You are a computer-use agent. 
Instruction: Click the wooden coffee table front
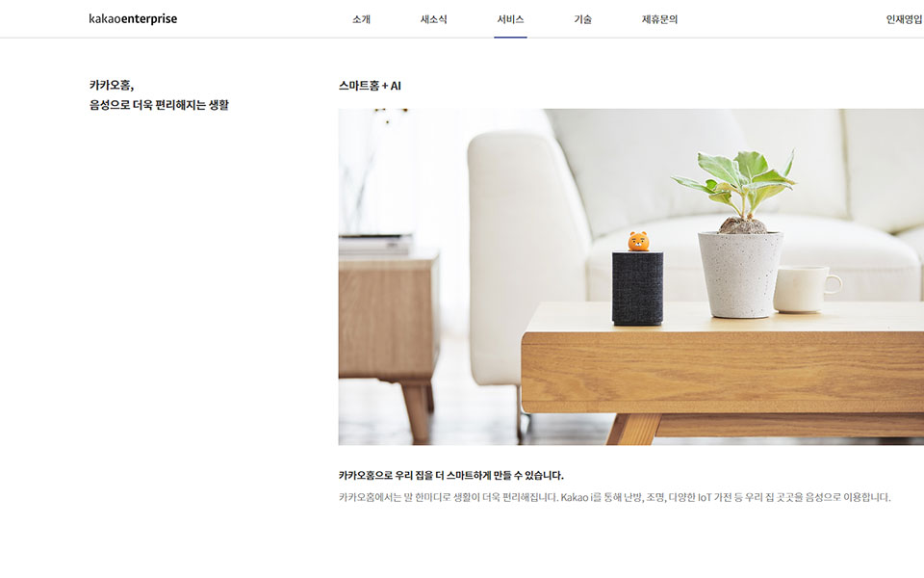tap(723, 373)
